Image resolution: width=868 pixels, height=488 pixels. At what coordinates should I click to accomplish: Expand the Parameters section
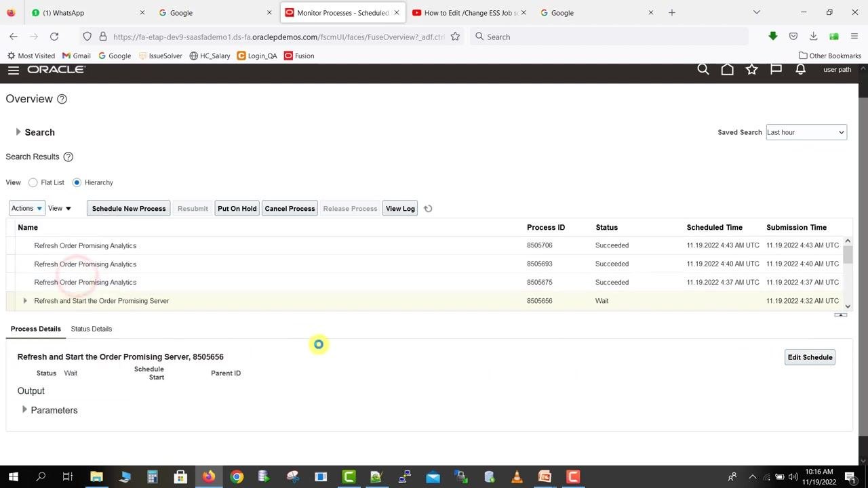(24, 410)
